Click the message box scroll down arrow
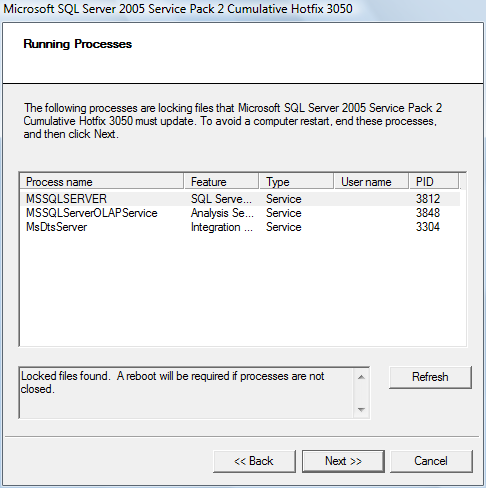Viewport: 486px width, 488px height. coord(361,410)
